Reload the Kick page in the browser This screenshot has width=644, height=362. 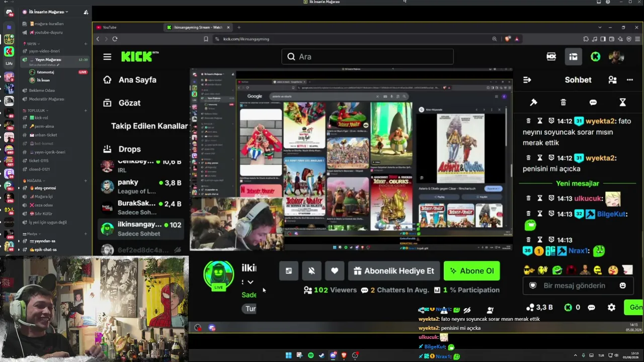115,39
